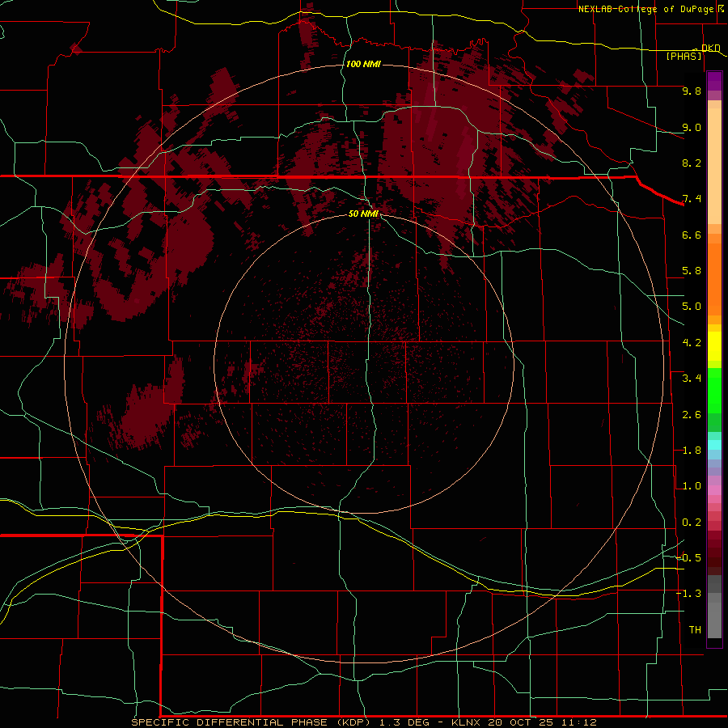Screen dimensions: 728x728
Task: Pick the cyan swatch on color bar
Action: [x=714, y=444]
